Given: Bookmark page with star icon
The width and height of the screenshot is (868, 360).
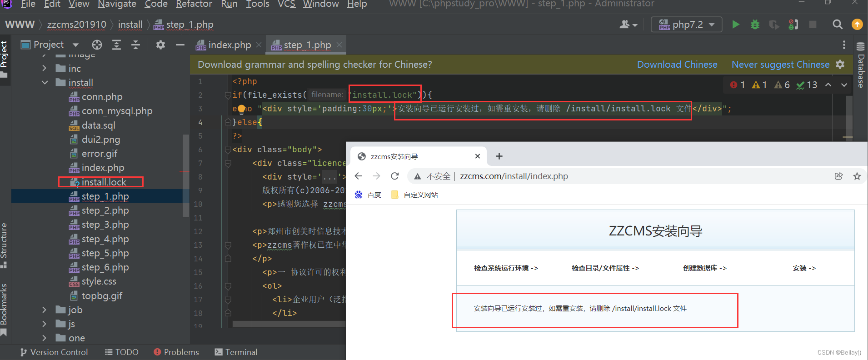Looking at the screenshot, I should [857, 176].
